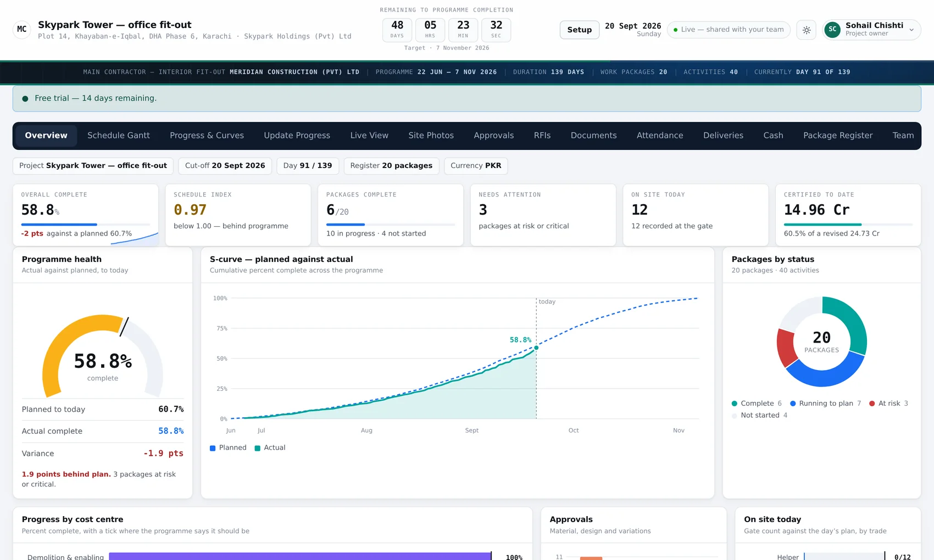The width and height of the screenshot is (934, 560).
Task: Open the Packages Complete 6/20 card
Action: click(391, 215)
